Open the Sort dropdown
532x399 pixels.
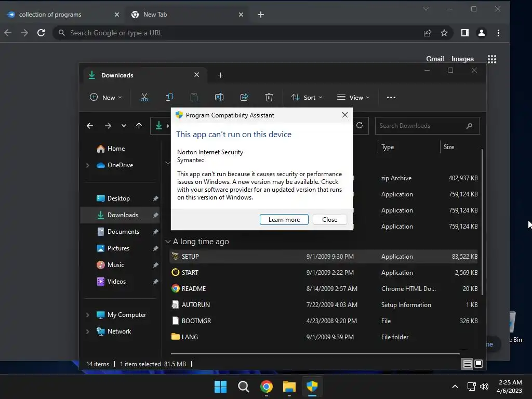pos(307,97)
